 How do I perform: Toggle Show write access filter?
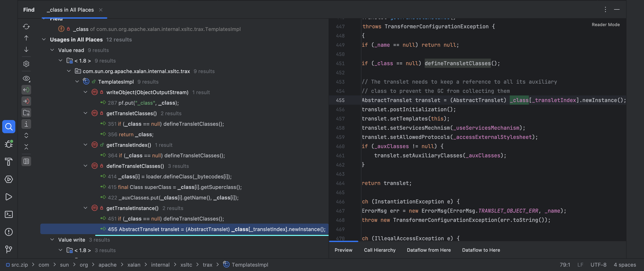[26, 101]
